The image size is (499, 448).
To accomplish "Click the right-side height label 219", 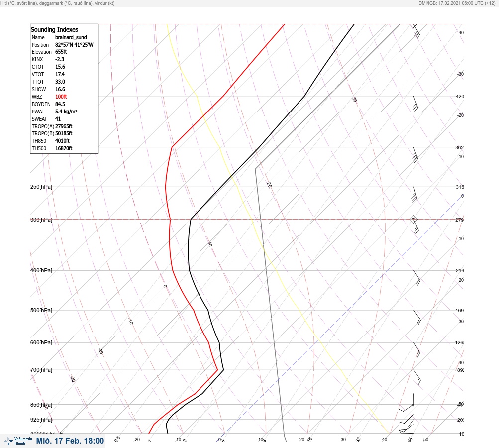I will click(460, 270).
